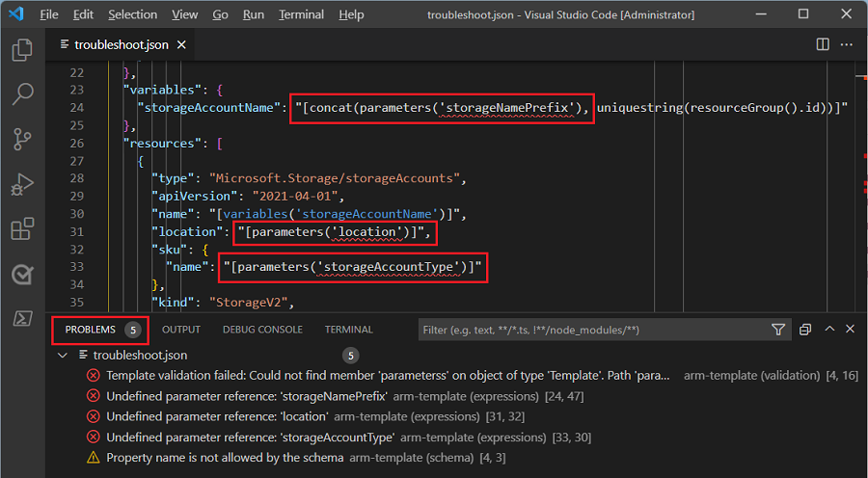Image resolution: width=868 pixels, height=478 pixels.
Task: Open the editor More Actions ellipsis
Action: tap(847, 44)
